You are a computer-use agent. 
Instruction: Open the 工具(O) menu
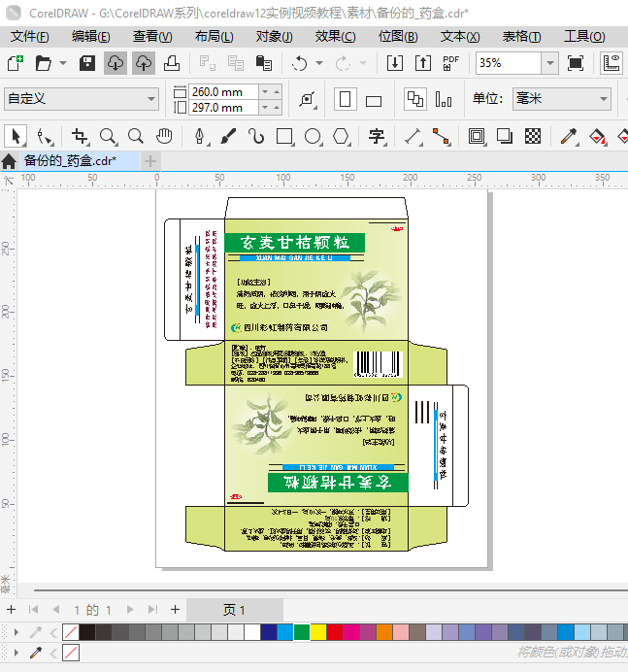point(584,37)
